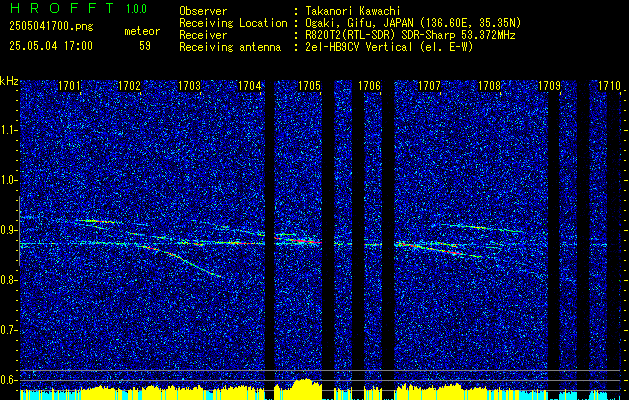
Task: Click the 1705 time marker
Action: (309, 85)
